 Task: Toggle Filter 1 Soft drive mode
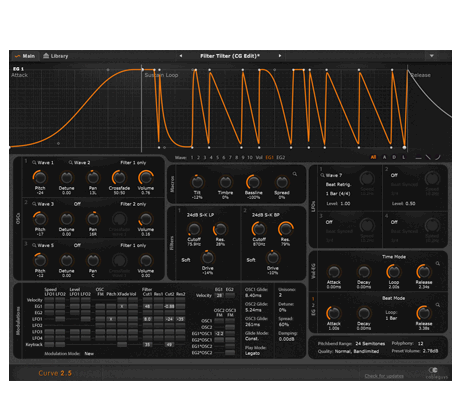186,260
